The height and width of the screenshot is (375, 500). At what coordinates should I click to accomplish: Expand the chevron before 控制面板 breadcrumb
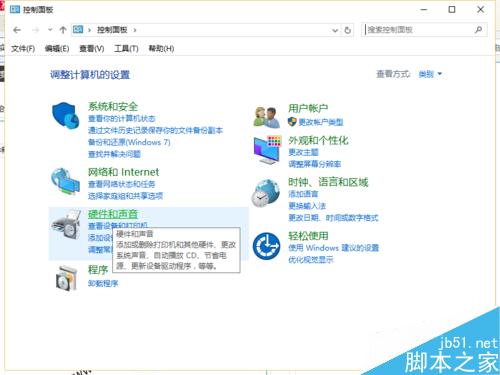click(89, 30)
